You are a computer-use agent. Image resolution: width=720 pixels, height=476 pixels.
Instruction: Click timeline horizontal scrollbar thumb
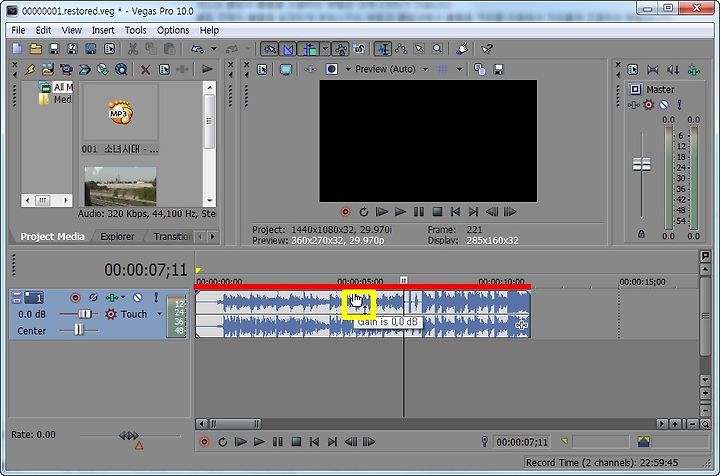(235, 424)
